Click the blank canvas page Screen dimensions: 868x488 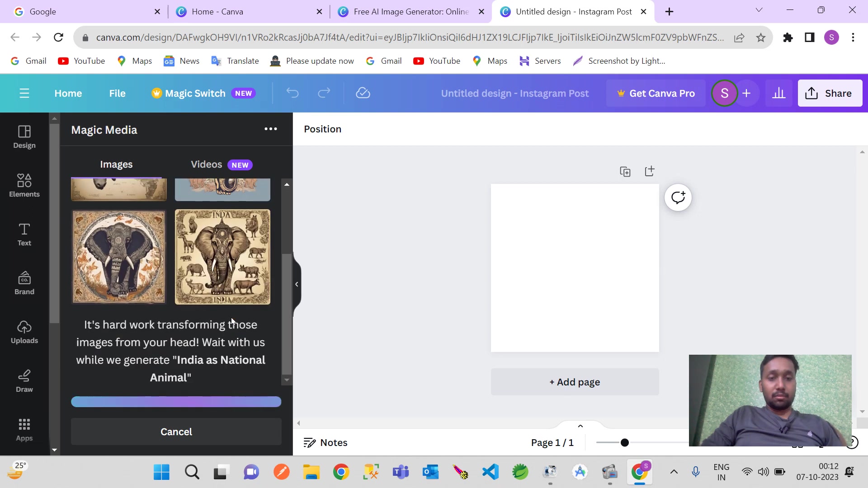click(575, 268)
